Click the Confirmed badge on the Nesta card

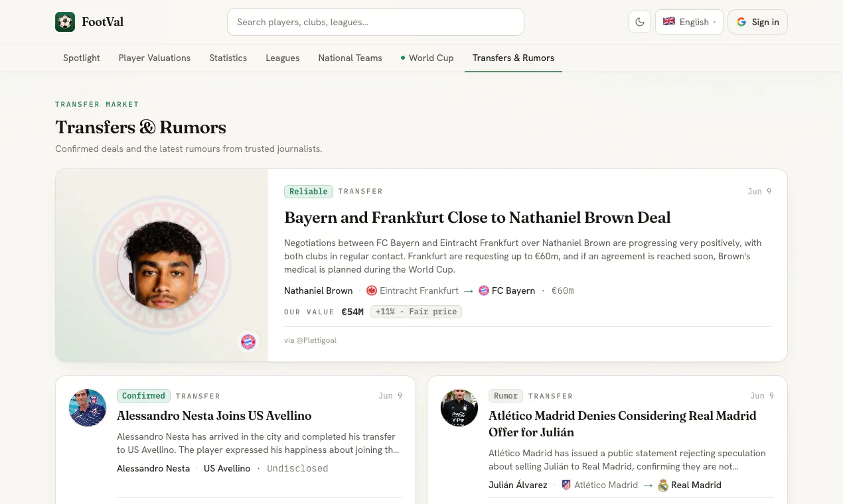pyautogui.click(x=143, y=396)
